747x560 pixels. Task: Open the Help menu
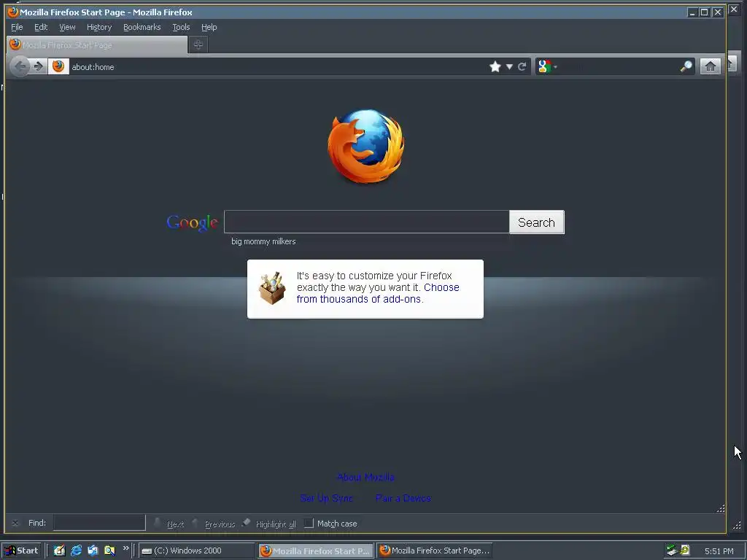[x=209, y=27]
